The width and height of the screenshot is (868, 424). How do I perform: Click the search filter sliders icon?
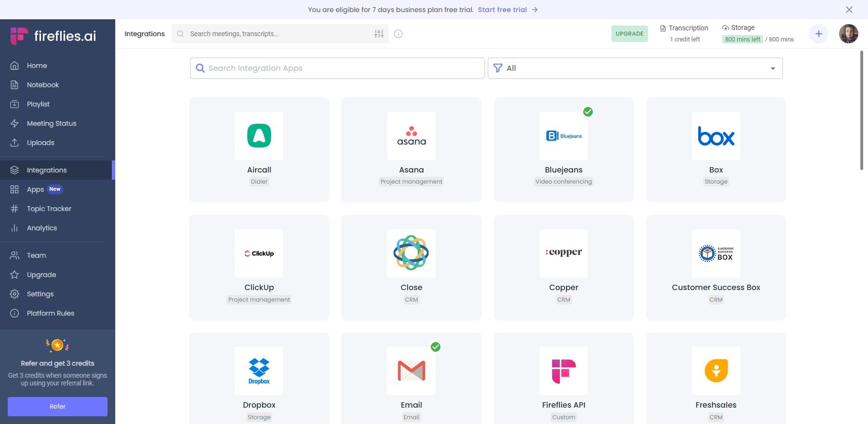click(379, 34)
